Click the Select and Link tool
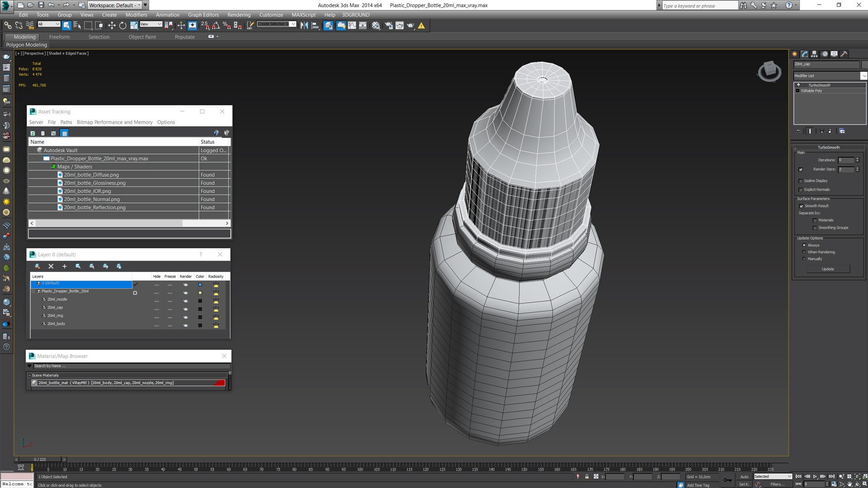The width and height of the screenshot is (868, 488). click(8, 26)
